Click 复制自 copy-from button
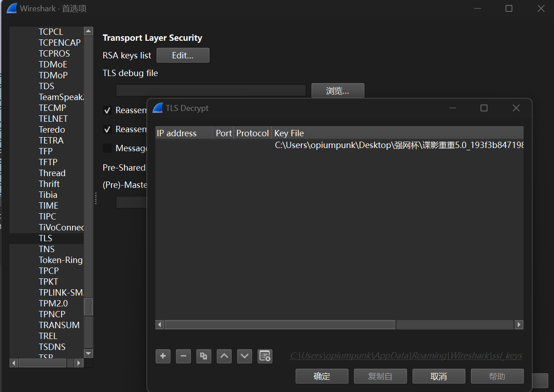This screenshot has width=554, height=392. point(381,376)
